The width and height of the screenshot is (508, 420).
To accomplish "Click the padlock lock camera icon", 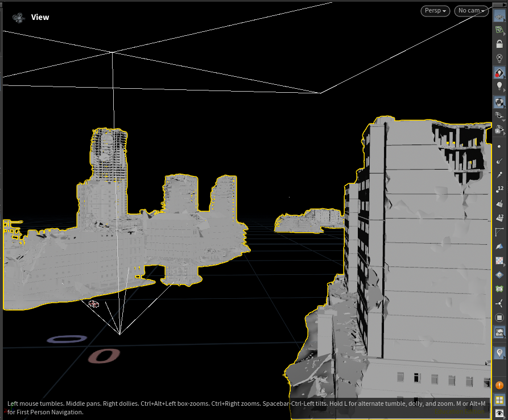I will pos(499,44).
